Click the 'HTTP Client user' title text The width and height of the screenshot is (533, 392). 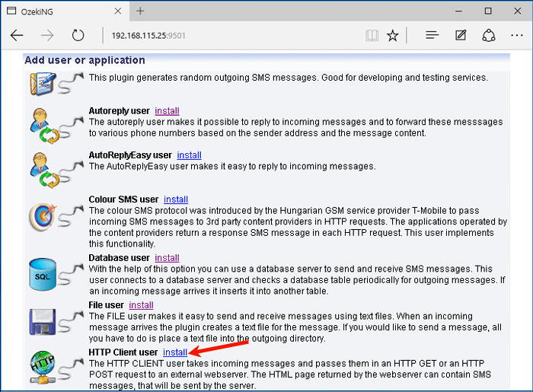pos(123,352)
